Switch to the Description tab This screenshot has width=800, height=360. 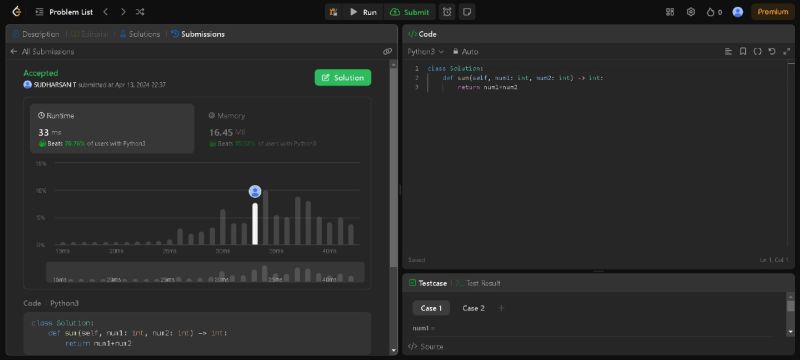pos(36,34)
